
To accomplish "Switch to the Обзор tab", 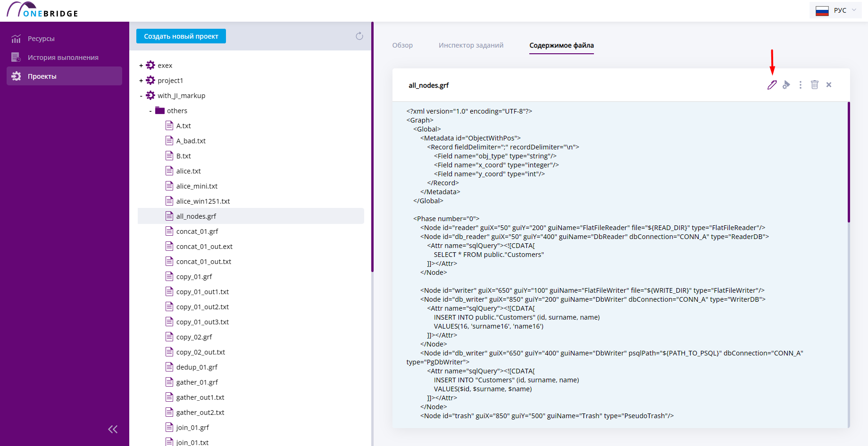I will pos(402,45).
